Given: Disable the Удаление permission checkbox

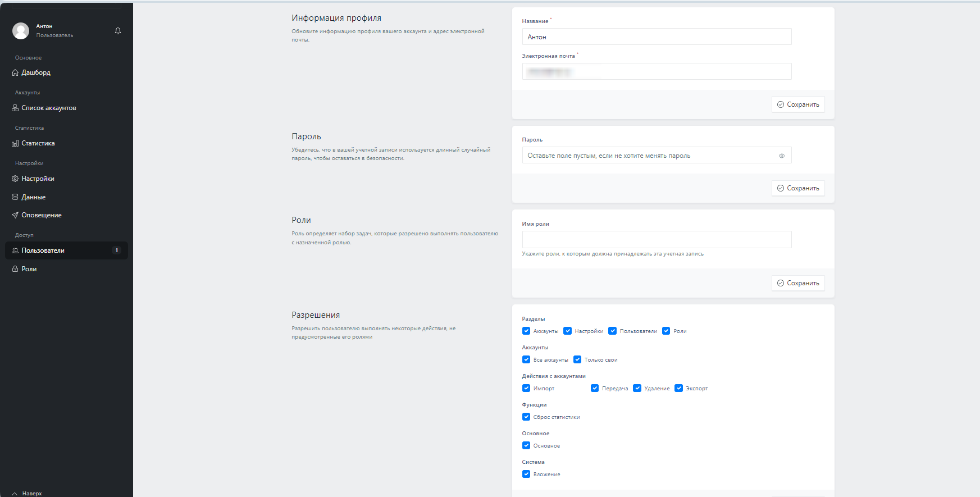Looking at the screenshot, I should click(x=637, y=388).
